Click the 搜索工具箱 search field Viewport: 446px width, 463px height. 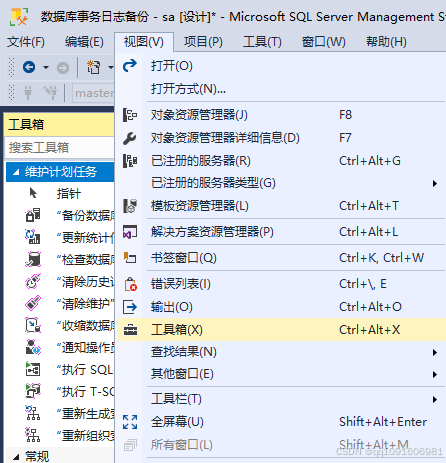60,148
